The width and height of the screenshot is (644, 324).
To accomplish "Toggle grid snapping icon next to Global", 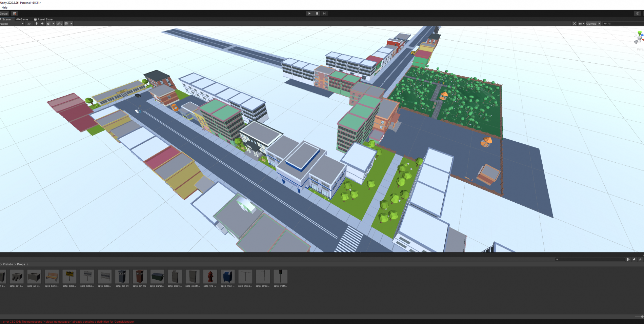I will [x=15, y=14].
